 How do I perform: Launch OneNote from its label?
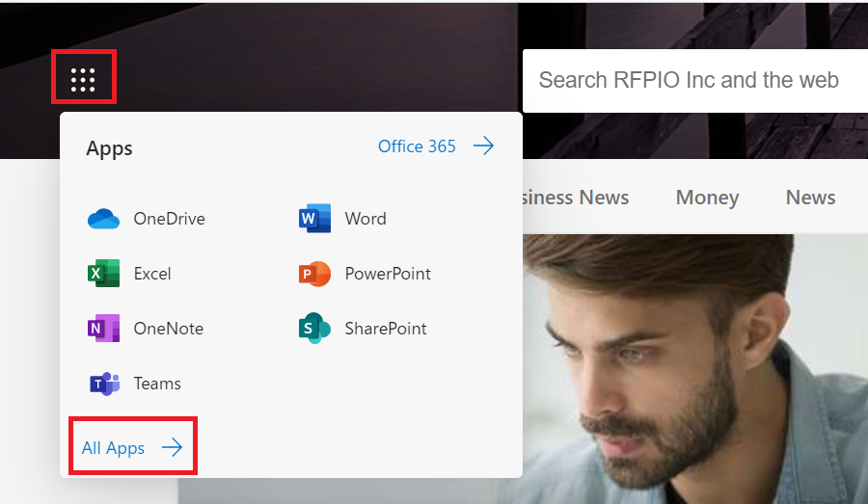tap(168, 328)
